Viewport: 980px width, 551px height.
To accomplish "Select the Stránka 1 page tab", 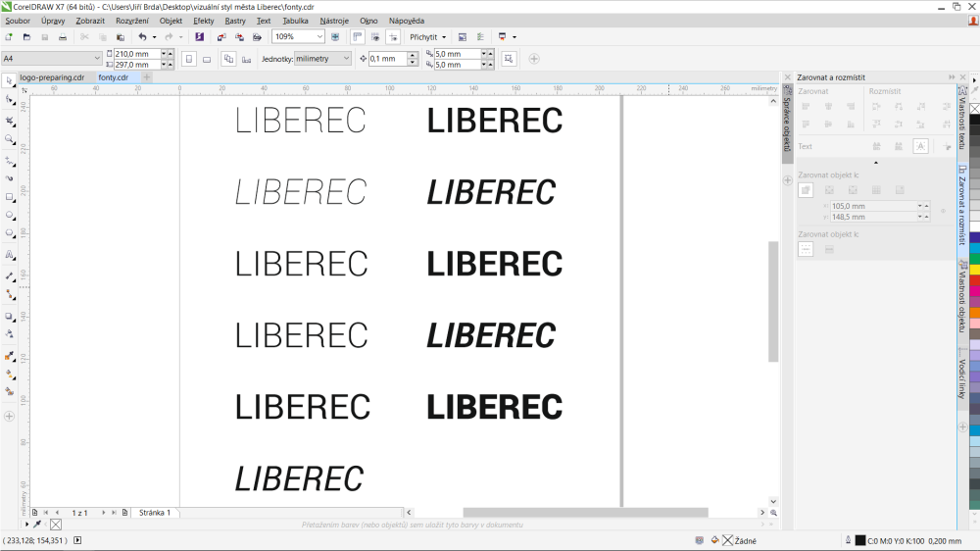I will point(155,512).
